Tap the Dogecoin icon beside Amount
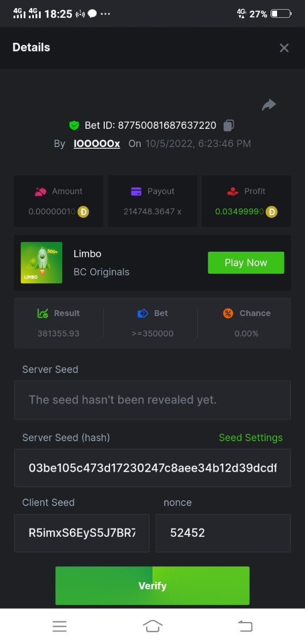This screenshot has width=305, height=644. click(83, 211)
